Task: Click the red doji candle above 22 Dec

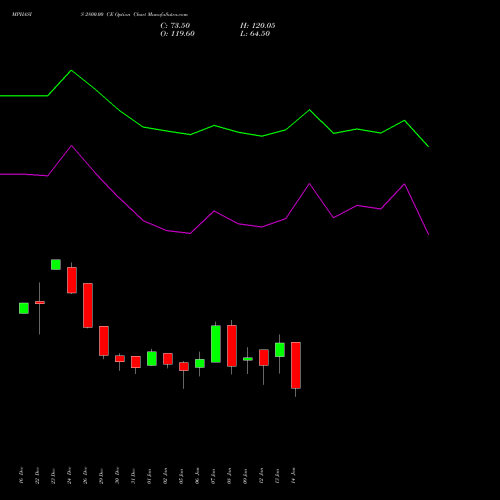Action: 40,302
